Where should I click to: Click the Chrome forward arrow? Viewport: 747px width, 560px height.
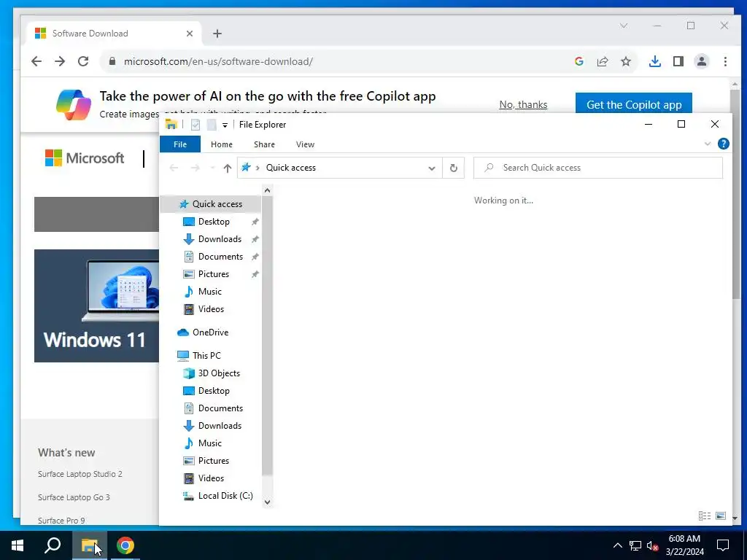(60, 61)
